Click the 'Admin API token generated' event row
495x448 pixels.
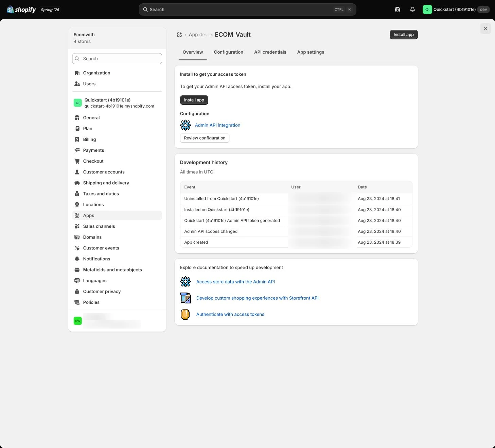click(x=296, y=221)
